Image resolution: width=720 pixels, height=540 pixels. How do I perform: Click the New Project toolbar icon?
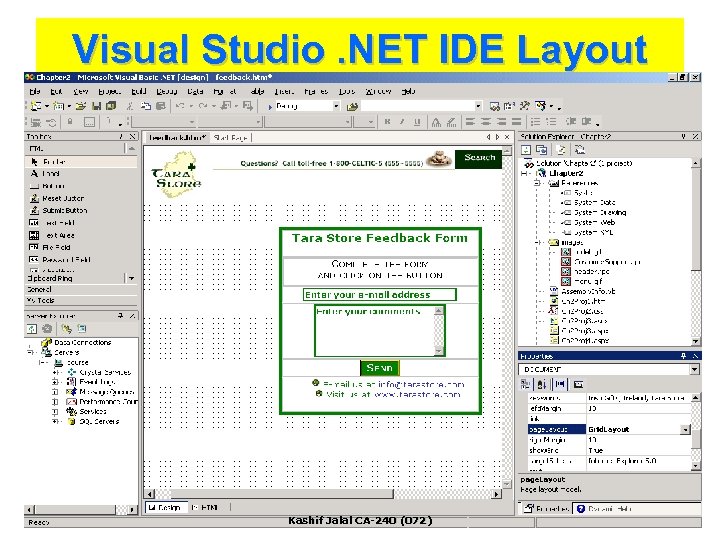coord(36,106)
